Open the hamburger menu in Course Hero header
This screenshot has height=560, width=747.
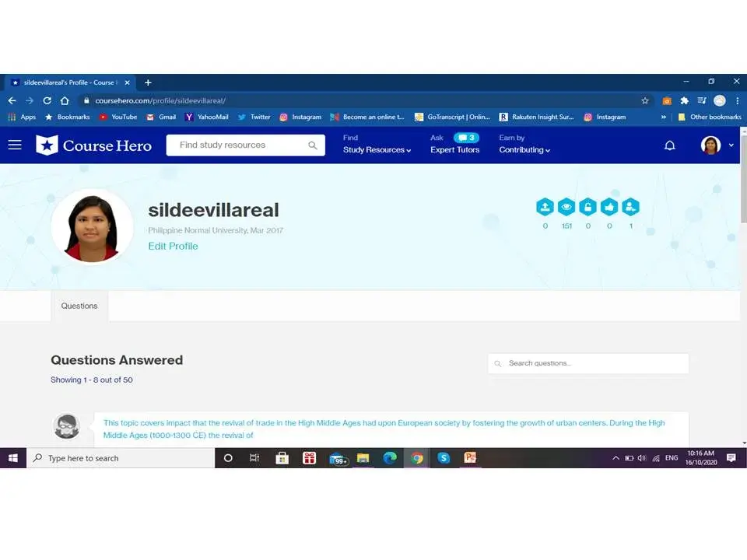pyautogui.click(x=15, y=145)
